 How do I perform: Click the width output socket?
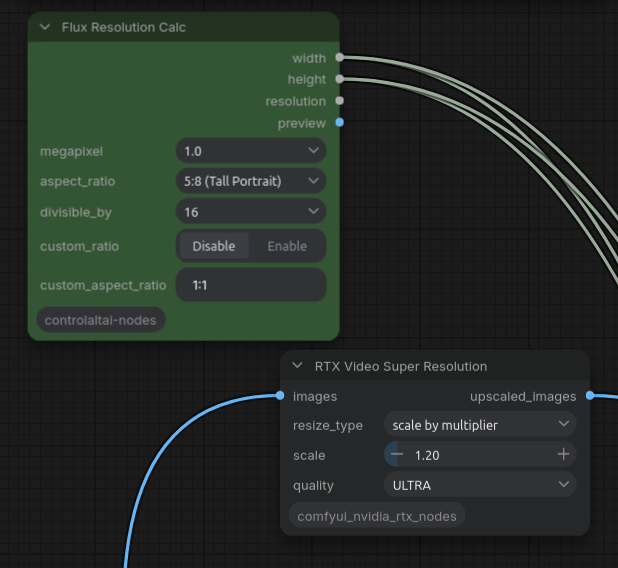pyautogui.click(x=339, y=58)
